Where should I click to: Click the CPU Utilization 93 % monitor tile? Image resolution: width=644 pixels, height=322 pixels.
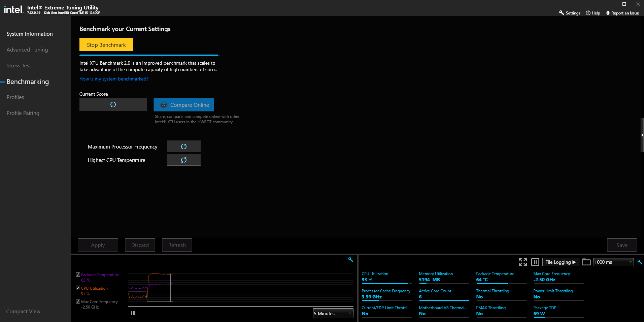[x=387, y=278]
